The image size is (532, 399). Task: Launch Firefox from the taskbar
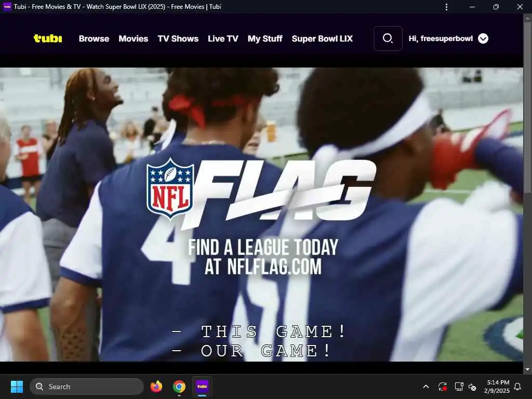(156, 387)
